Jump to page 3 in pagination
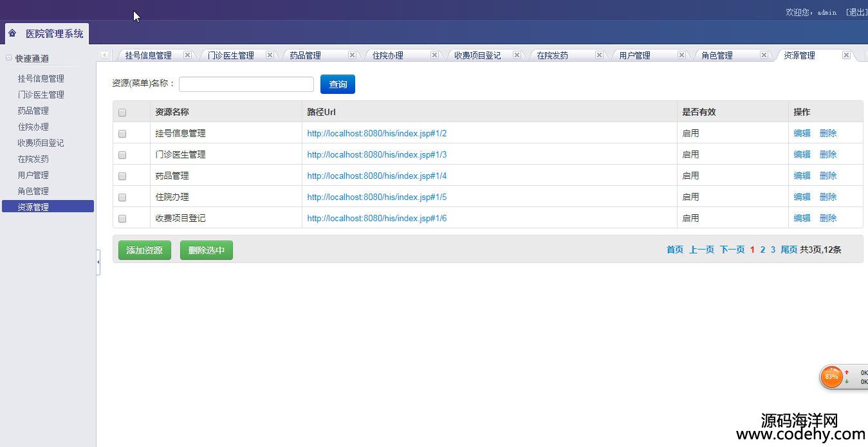868x447 pixels. click(773, 250)
